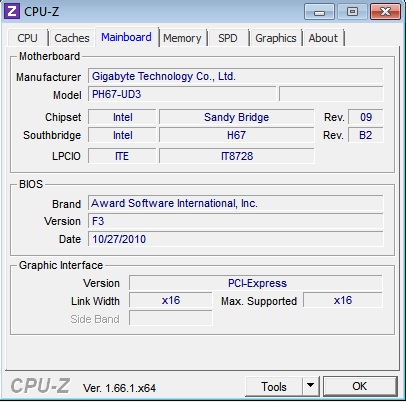Click the H67 southbridge field
The width and height of the screenshot is (406, 402).
[237, 135]
